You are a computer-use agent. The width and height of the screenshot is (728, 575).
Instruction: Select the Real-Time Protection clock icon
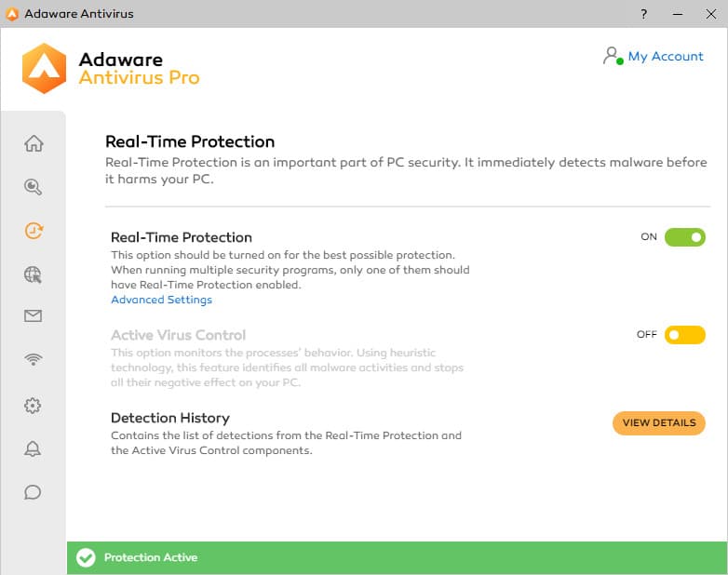coord(34,231)
